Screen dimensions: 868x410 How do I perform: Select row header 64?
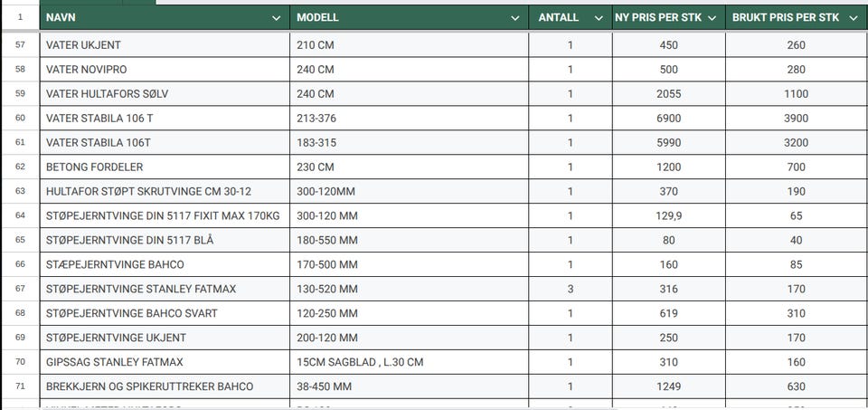(21, 215)
